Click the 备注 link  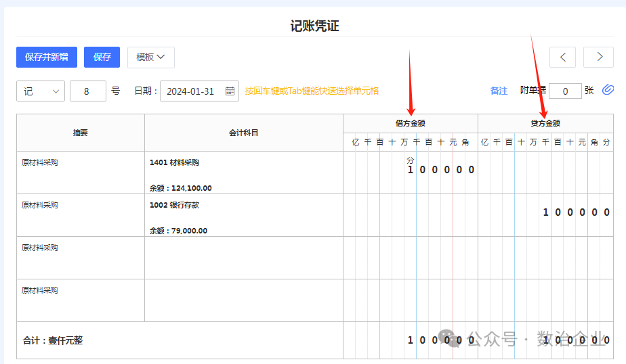click(x=499, y=91)
